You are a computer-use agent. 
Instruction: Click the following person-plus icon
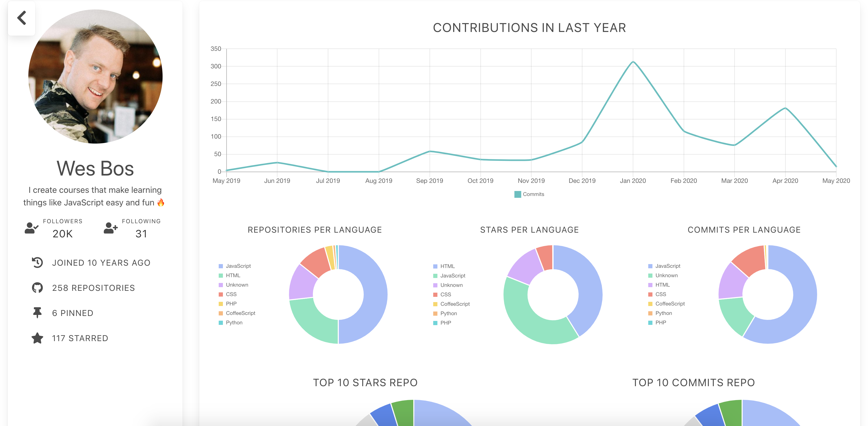point(110,228)
